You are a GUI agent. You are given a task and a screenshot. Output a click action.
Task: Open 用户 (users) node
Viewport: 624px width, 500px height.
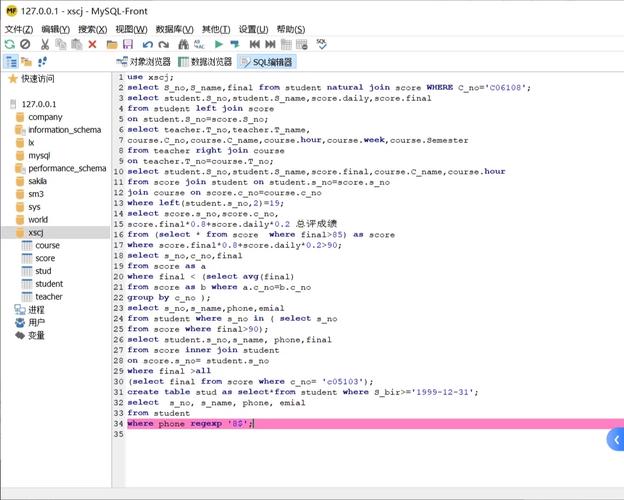(x=37, y=322)
